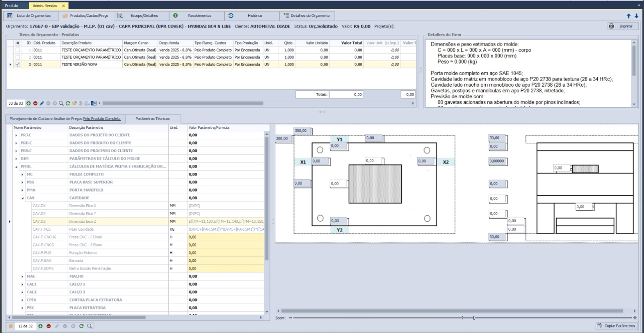Viewport: 644px width, 333px height.
Task: Check the box for product row 2
Action: tap(18, 57)
